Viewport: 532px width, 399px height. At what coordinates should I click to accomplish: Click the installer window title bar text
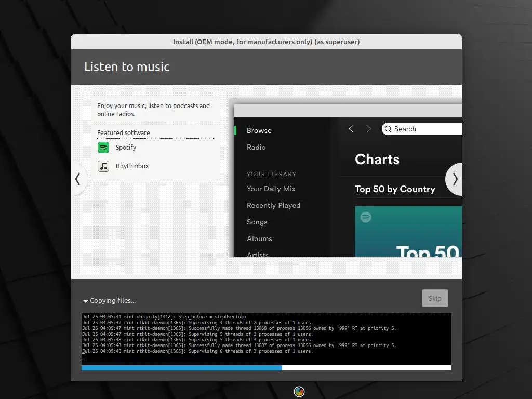[267, 42]
